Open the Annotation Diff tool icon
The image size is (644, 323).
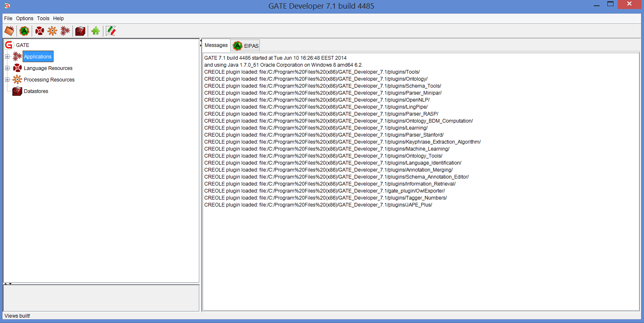click(x=111, y=31)
